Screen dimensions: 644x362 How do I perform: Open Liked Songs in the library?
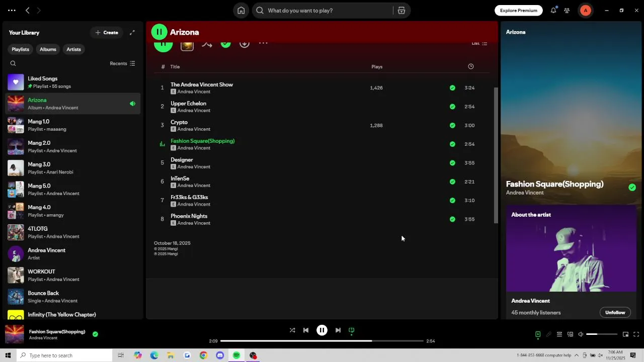coord(73,82)
